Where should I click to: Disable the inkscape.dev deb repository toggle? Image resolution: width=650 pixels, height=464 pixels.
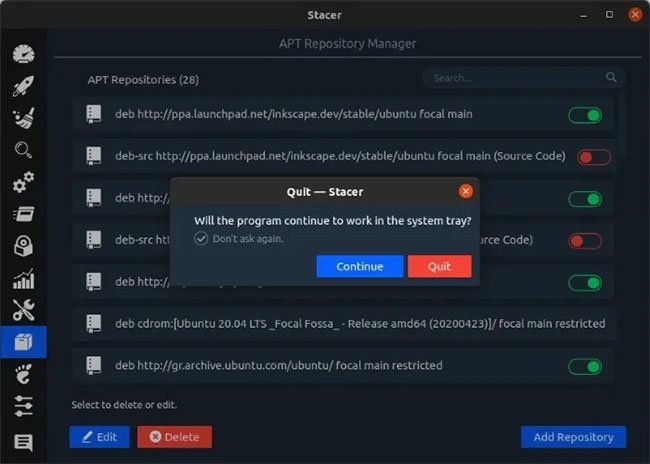click(x=585, y=115)
